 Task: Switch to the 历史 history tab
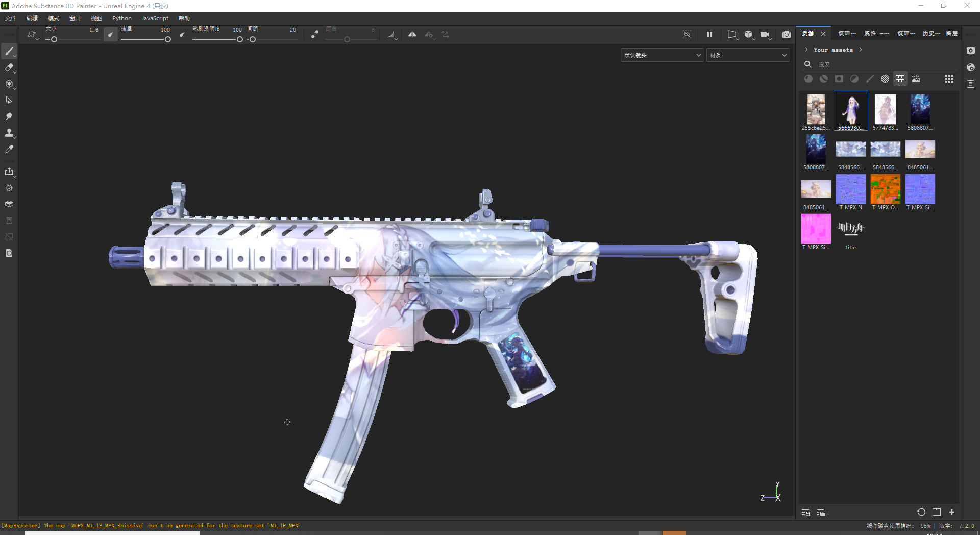pos(931,33)
